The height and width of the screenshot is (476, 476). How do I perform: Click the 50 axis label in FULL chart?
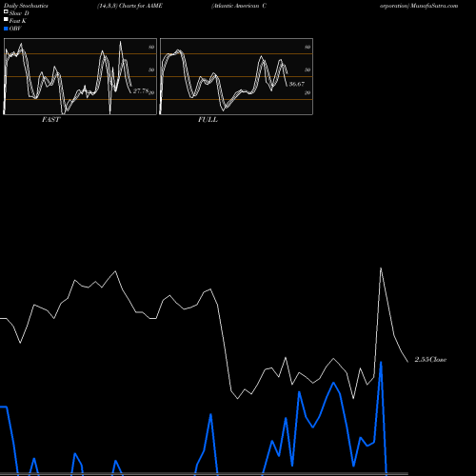coord(307,69)
